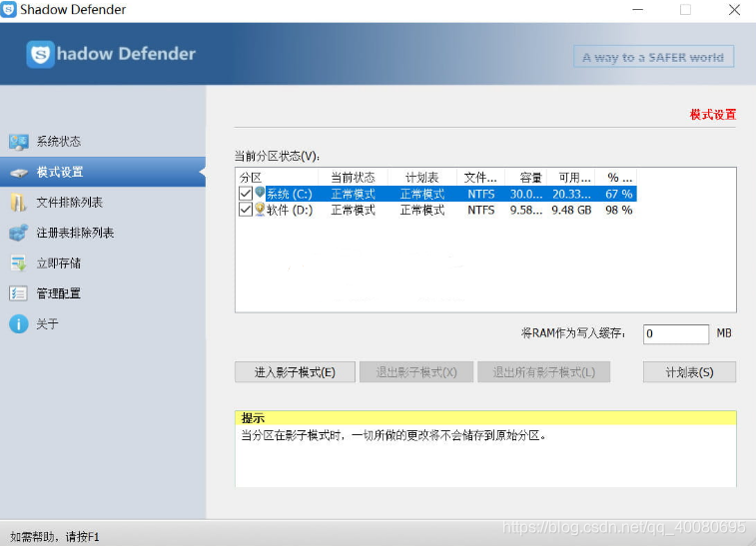This screenshot has width=756, height=546.
Task: Focus the RAM write cache MB field
Action: click(676, 333)
